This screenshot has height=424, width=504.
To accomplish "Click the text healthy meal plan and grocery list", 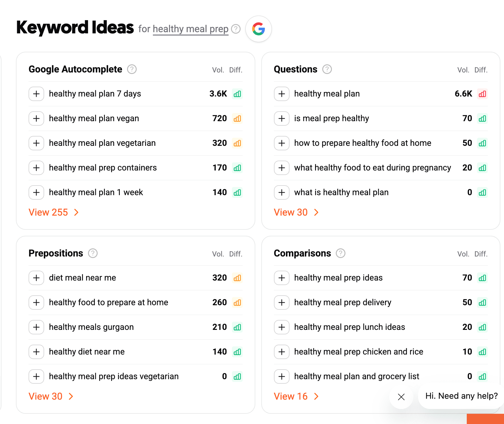I will (x=357, y=376).
